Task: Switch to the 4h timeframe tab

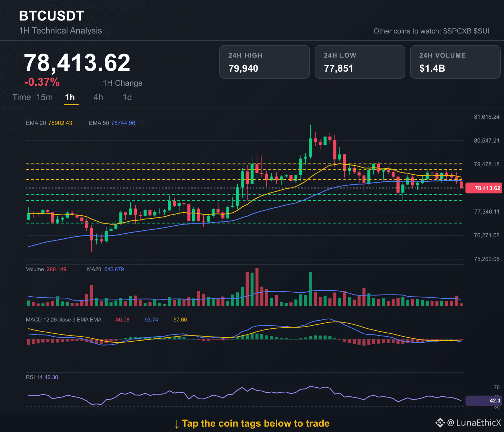Action: [x=98, y=97]
